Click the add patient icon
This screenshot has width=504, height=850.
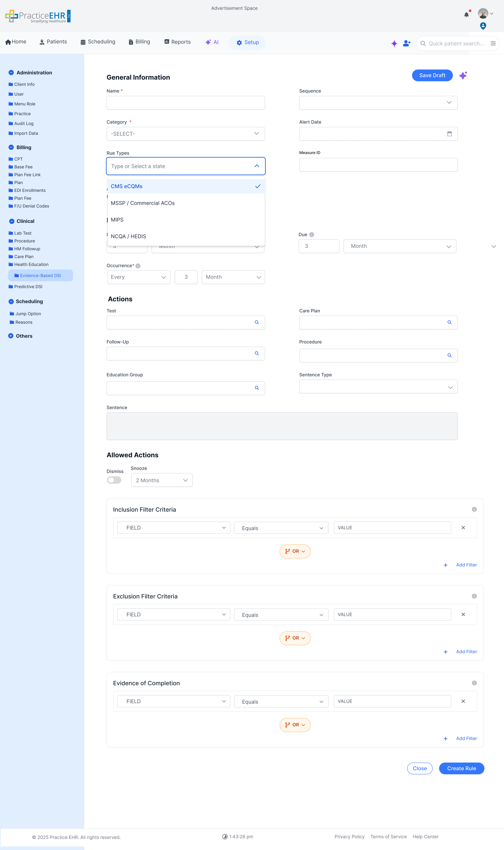(x=407, y=43)
